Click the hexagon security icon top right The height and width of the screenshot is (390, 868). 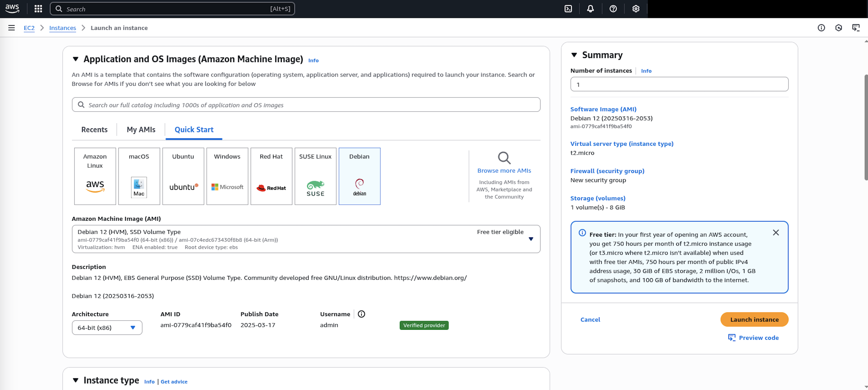tap(839, 28)
